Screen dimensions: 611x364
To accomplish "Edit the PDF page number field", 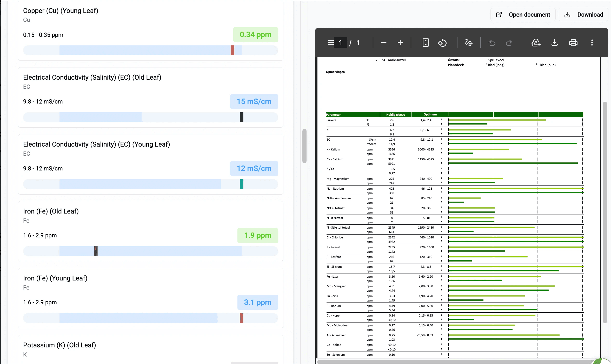I will pos(341,43).
